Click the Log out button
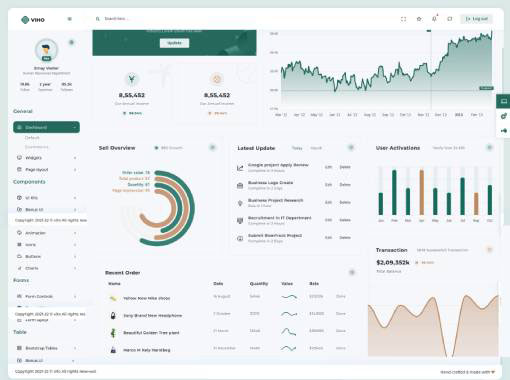Viewport: 510px width, 380px height. click(476, 19)
